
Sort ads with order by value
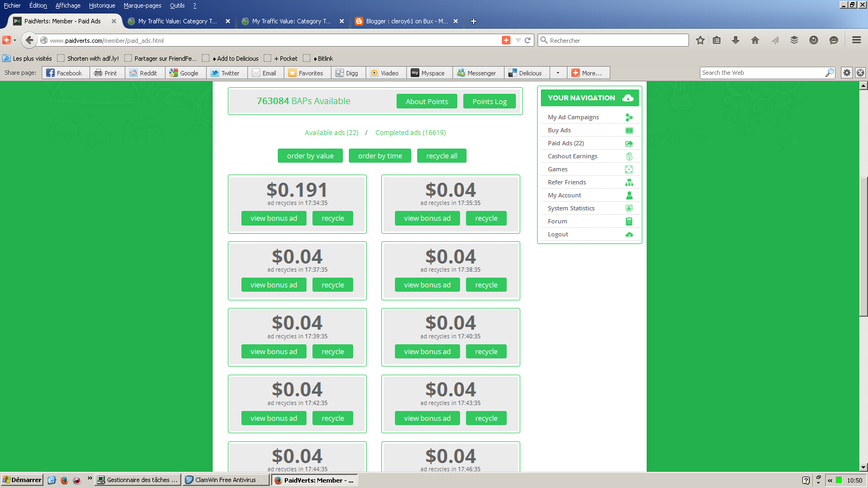[x=310, y=156]
